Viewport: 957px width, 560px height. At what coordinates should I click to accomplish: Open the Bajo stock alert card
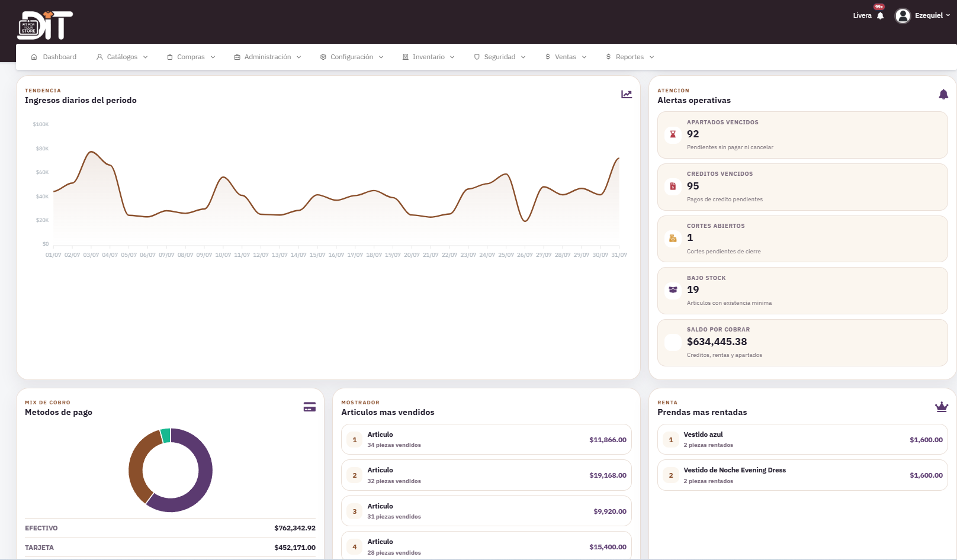[x=802, y=291]
